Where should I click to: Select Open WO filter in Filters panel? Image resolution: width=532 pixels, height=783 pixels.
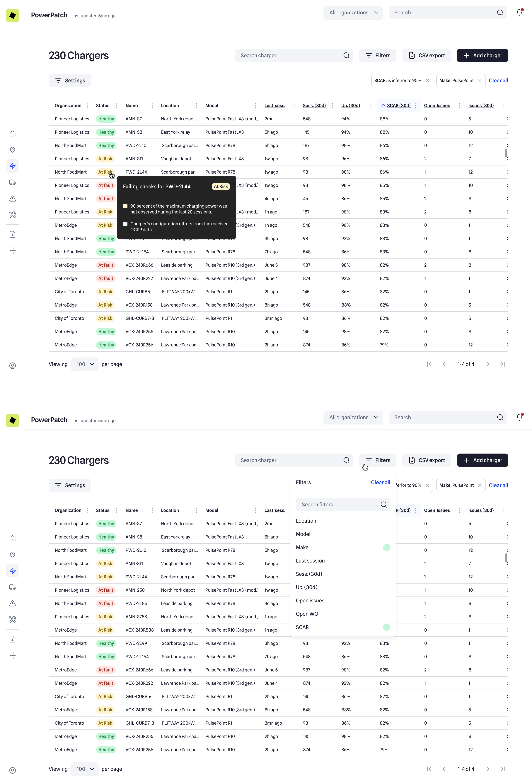(343, 614)
